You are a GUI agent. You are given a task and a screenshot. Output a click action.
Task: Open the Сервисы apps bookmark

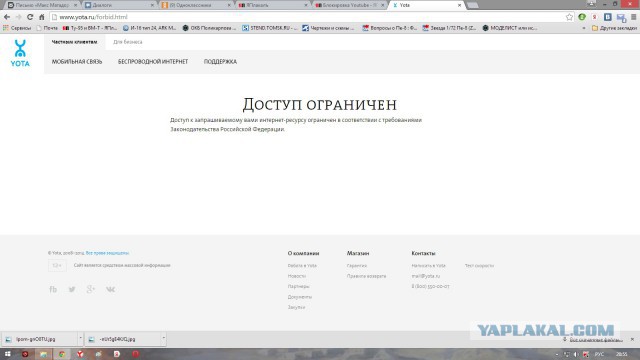[17, 28]
